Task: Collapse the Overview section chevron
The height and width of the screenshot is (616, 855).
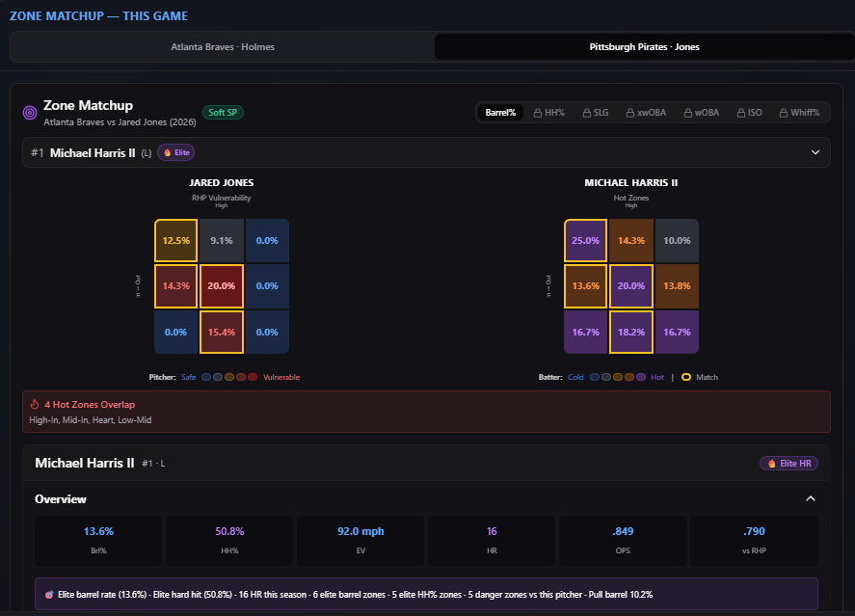Action: [x=811, y=498]
